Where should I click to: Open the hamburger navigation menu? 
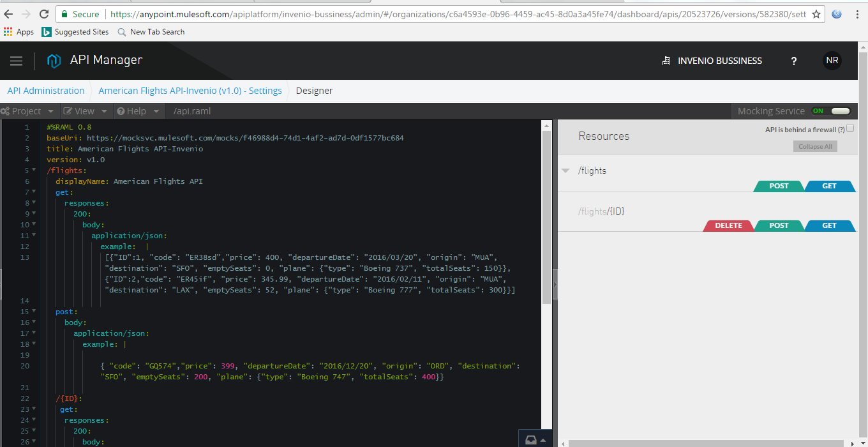16,61
